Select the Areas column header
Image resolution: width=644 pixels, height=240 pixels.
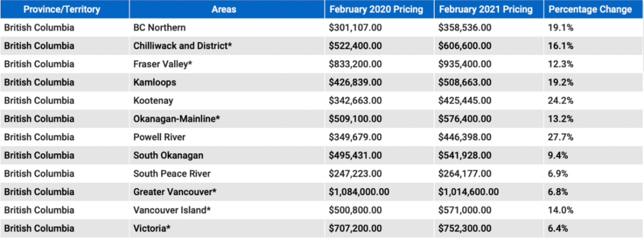pos(227,10)
